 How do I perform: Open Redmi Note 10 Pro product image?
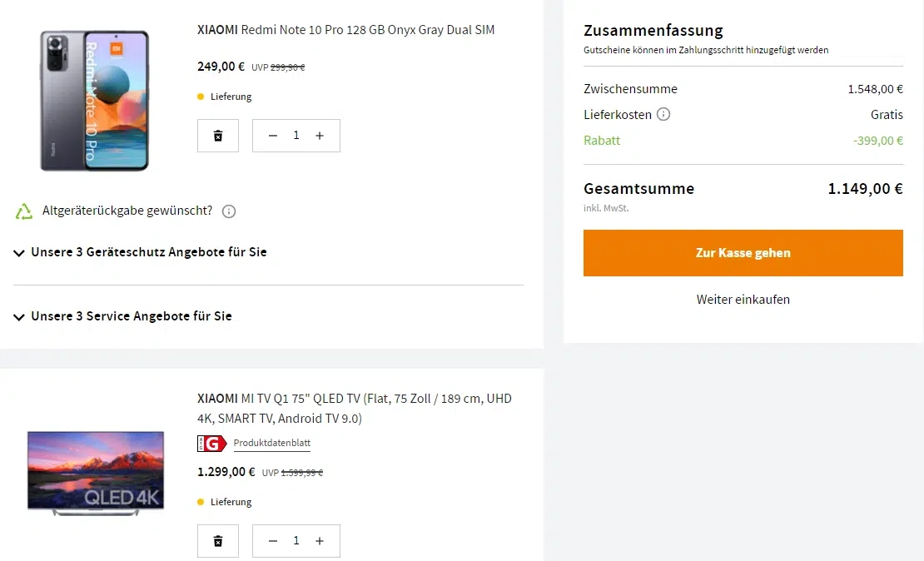coord(94,100)
